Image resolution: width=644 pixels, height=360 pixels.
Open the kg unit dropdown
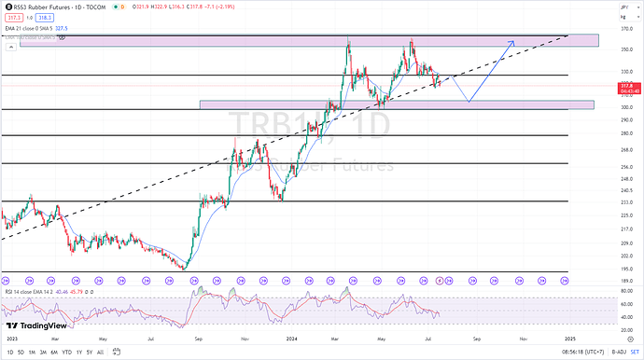(630, 17)
